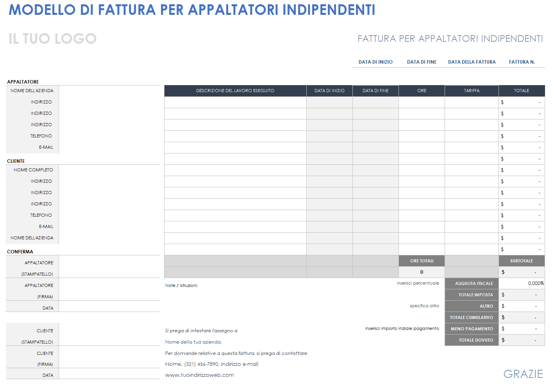Click the tax rate value '0,000%'
The height and width of the screenshot is (392, 554).
pos(522,283)
